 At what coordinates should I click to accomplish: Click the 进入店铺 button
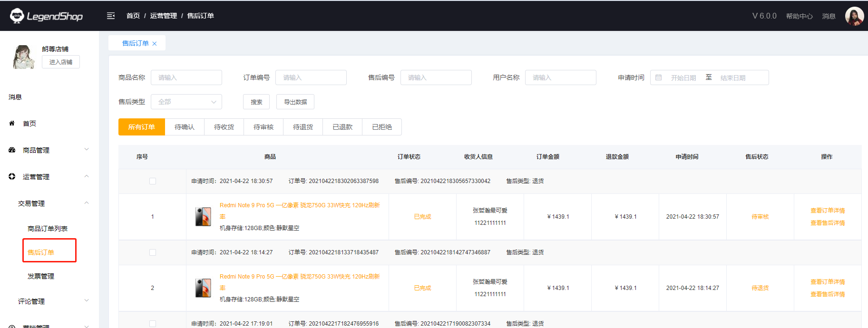click(61, 62)
